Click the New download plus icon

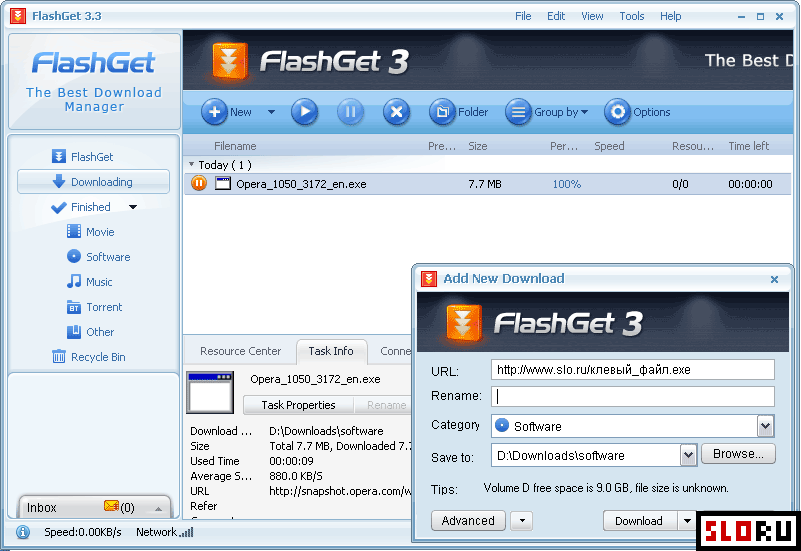click(214, 111)
